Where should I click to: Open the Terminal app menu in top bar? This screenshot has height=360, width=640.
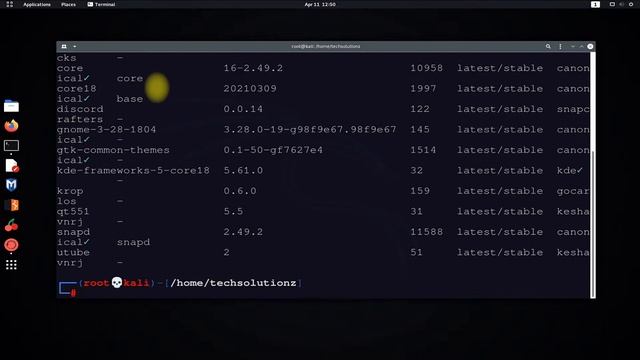101,4
